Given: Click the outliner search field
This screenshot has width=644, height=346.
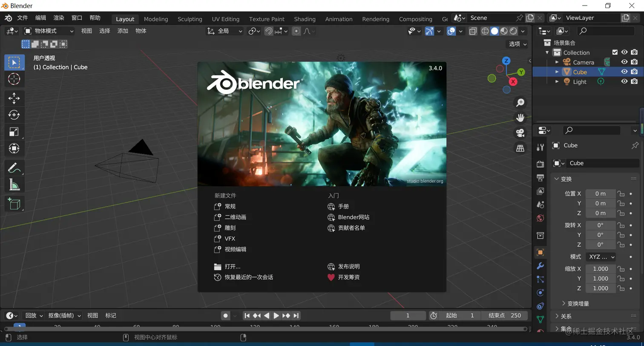Looking at the screenshot, I should click(x=605, y=31).
